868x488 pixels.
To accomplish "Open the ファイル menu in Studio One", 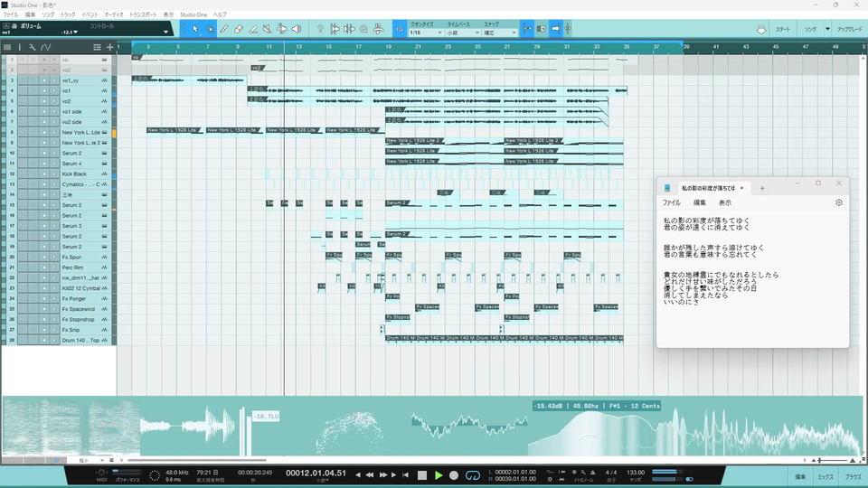I will tap(11, 14).
